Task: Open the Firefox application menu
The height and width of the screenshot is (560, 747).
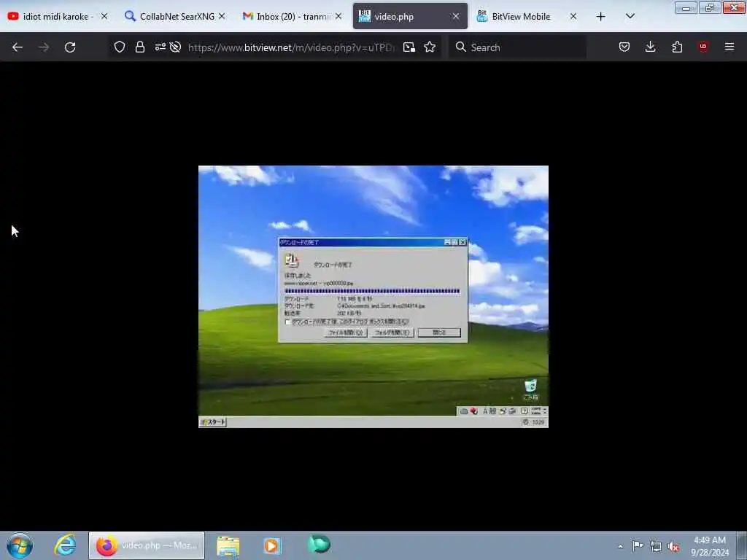Action: coord(729,47)
